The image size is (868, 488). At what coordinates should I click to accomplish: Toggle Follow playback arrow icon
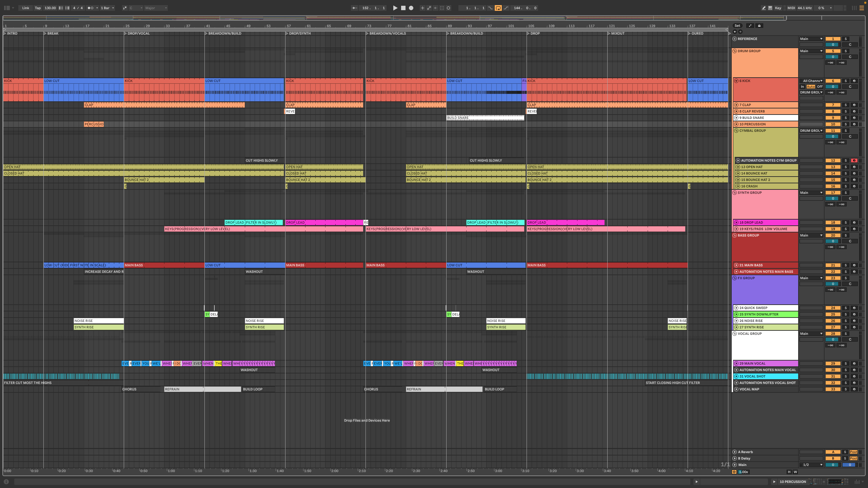click(x=354, y=8)
